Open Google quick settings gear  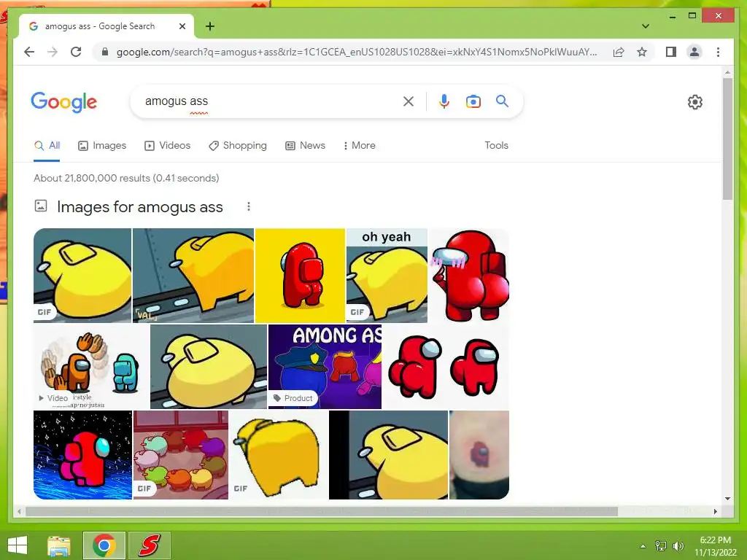694,102
